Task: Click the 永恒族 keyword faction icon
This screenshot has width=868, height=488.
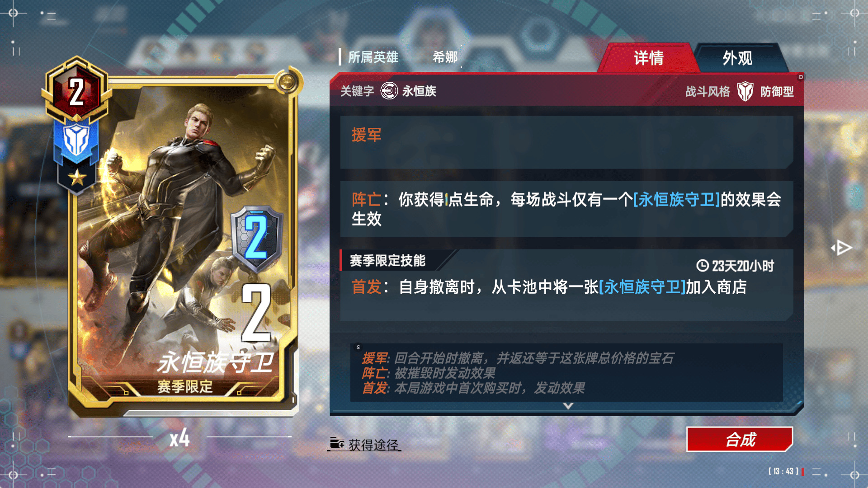Action: click(389, 91)
